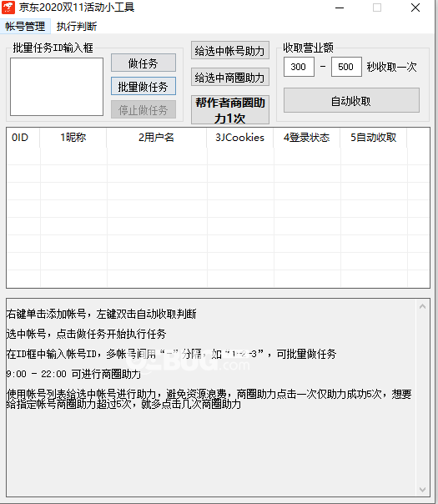The width and height of the screenshot is (438, 504).
Task: Start 批量做任务
Action: [x=143, y=86]
